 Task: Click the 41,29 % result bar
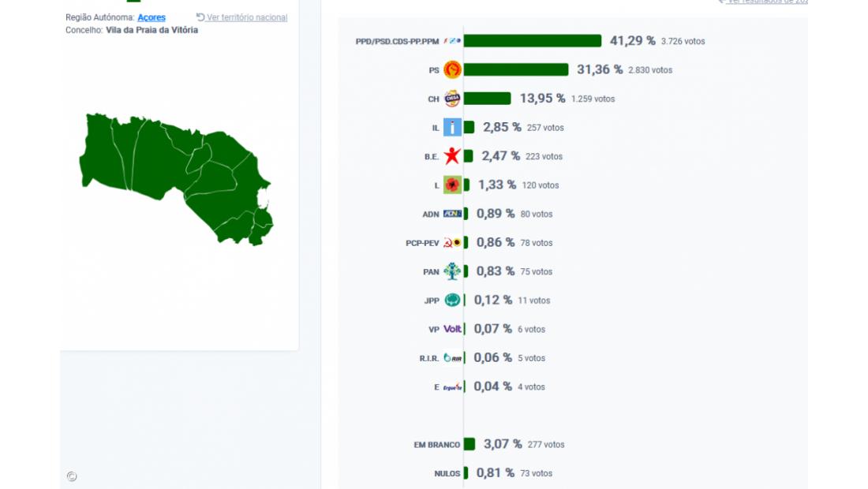533,41
